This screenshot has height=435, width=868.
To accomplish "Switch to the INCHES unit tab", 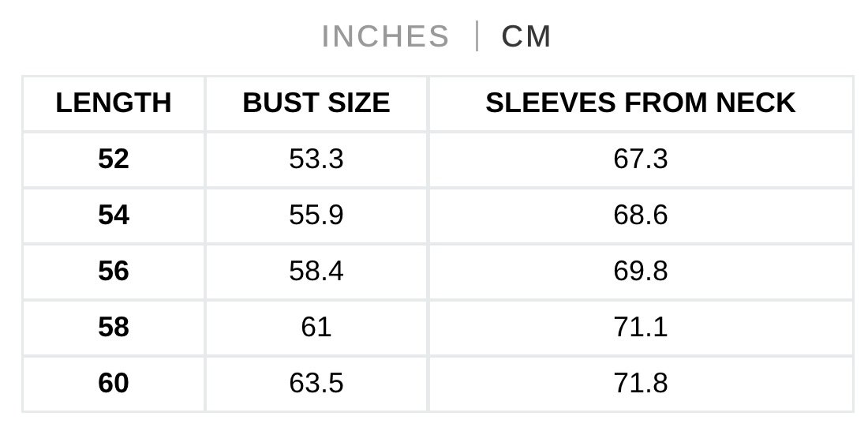I will pos(385,37).
